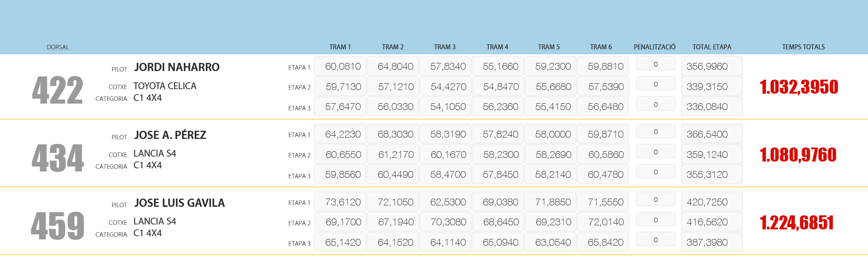Click Jose A. Pérez Etapa 2 Tram 5 field
Image resolution: width=868 pixels, height=257 pixels.
(551, 155)
